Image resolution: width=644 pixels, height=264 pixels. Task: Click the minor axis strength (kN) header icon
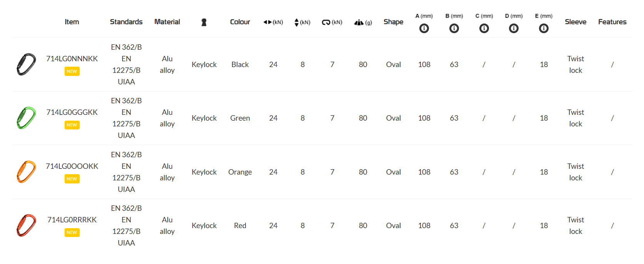tap(296, 22)
